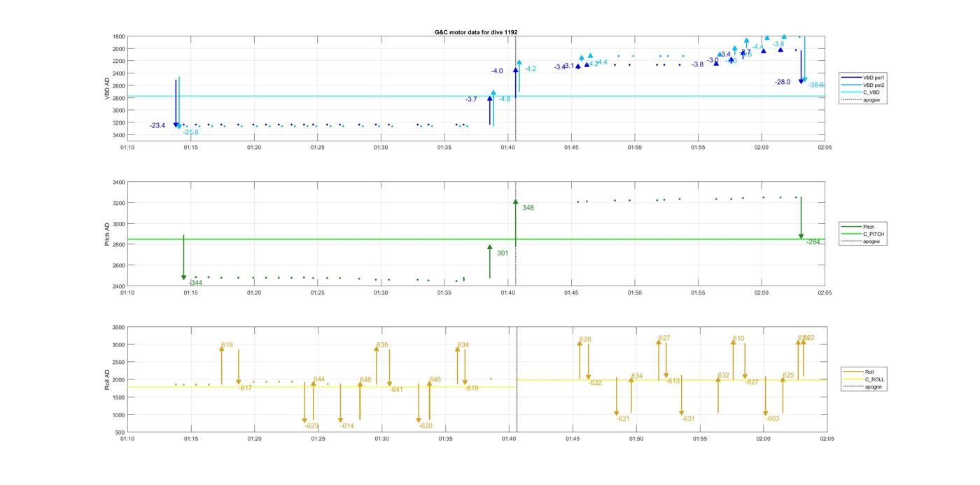Click the '628' roll data label
Image resolution: width=980 pixels, height=485 pixels.
click(x=585, y=339)
